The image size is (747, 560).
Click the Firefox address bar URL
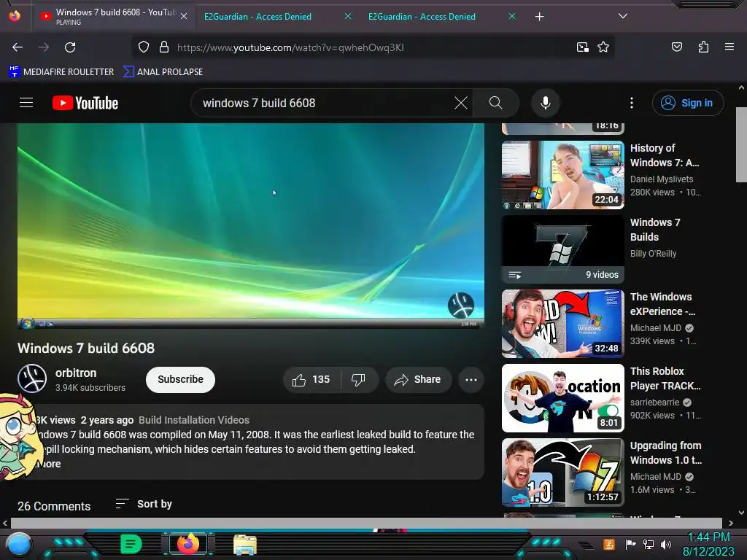[290, 47]
